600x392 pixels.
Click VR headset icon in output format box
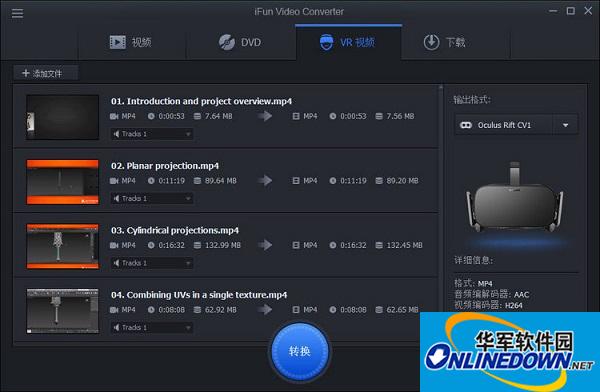[466, 125]
